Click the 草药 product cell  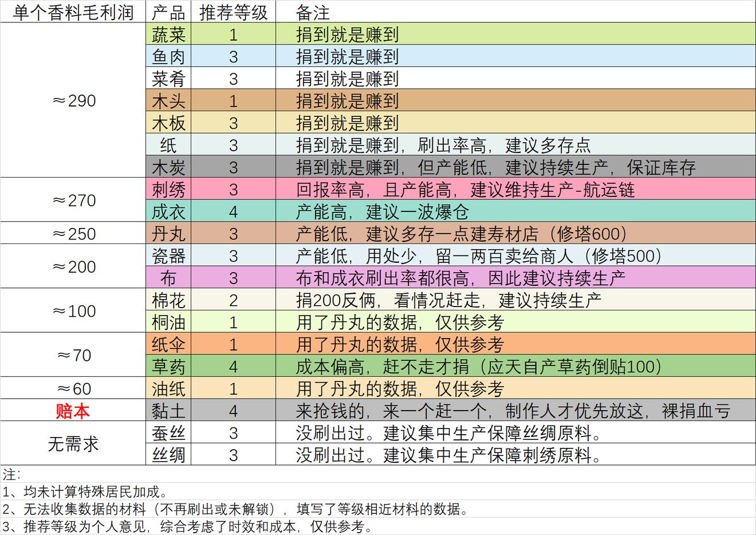168,367
